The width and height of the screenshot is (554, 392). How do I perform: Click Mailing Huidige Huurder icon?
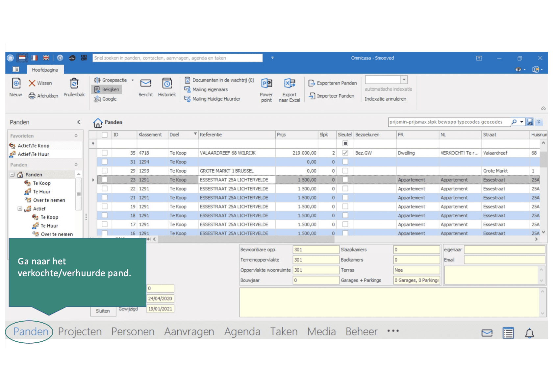188,99
